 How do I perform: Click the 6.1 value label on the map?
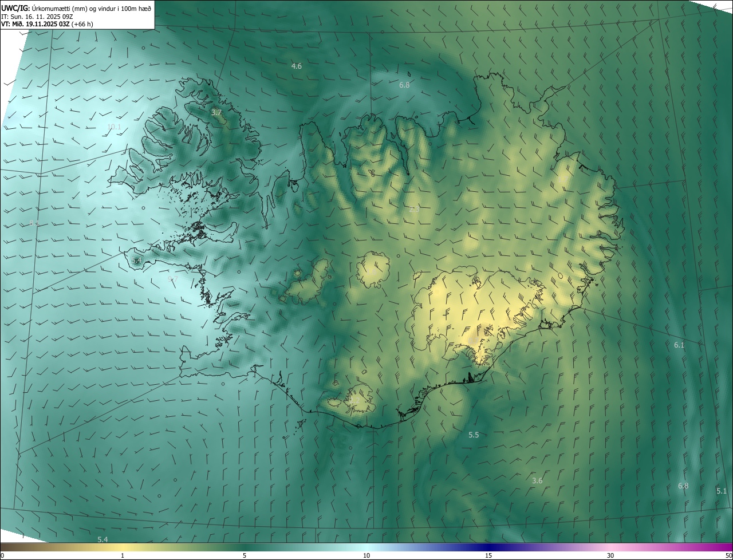pyautogui.click(x=679, y=345)
